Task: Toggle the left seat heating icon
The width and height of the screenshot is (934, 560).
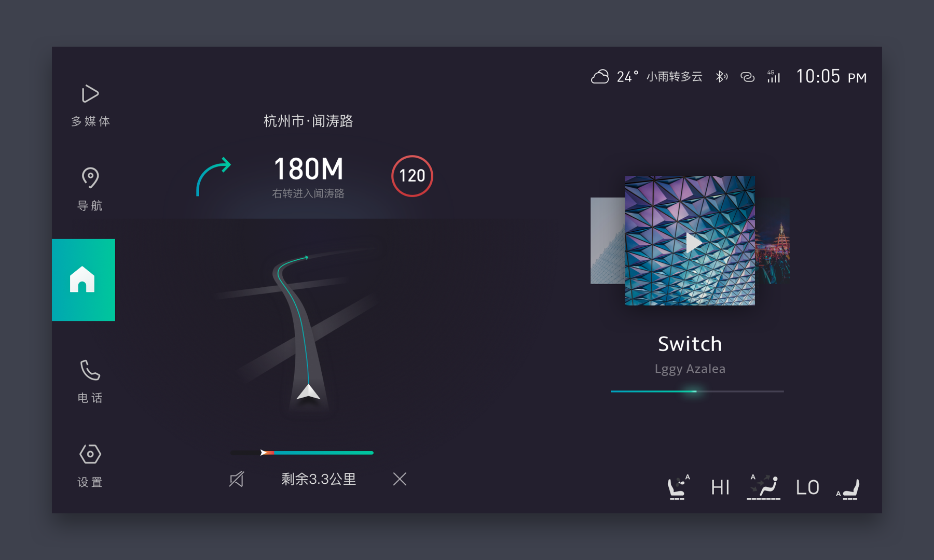Action: [x=678, y=487]
